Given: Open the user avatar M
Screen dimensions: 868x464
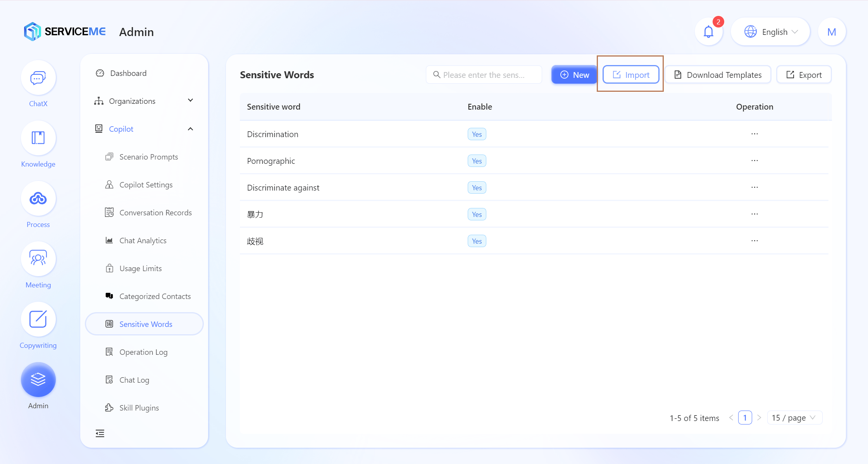Looking at the screenshot, I should (x=832, y=32).
